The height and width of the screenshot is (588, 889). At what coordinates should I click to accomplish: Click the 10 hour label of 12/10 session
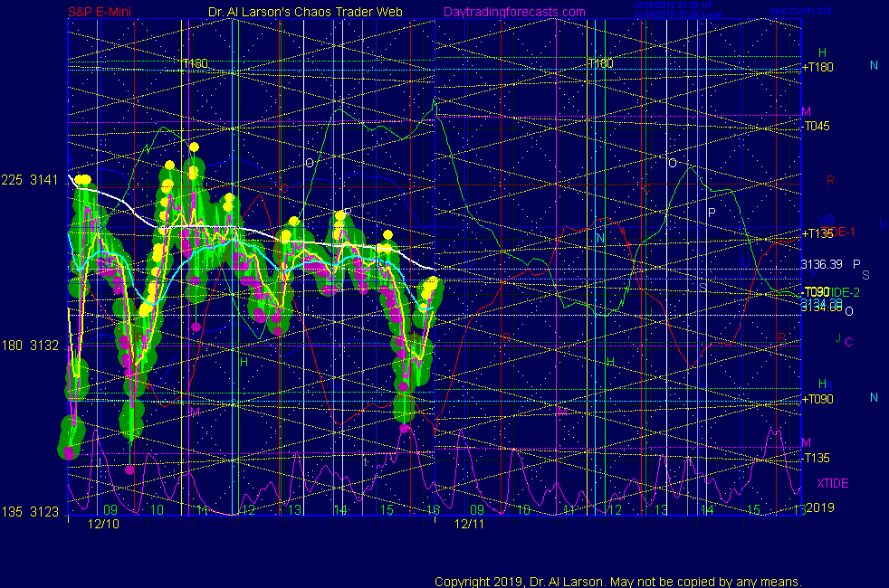(157, 510)
